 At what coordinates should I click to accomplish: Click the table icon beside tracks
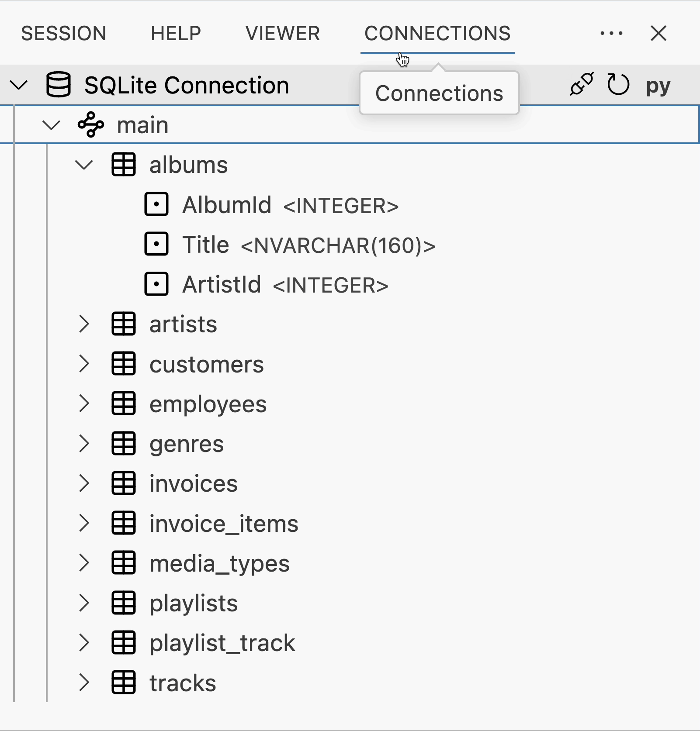pyautogui.click(x=123, y=683)
